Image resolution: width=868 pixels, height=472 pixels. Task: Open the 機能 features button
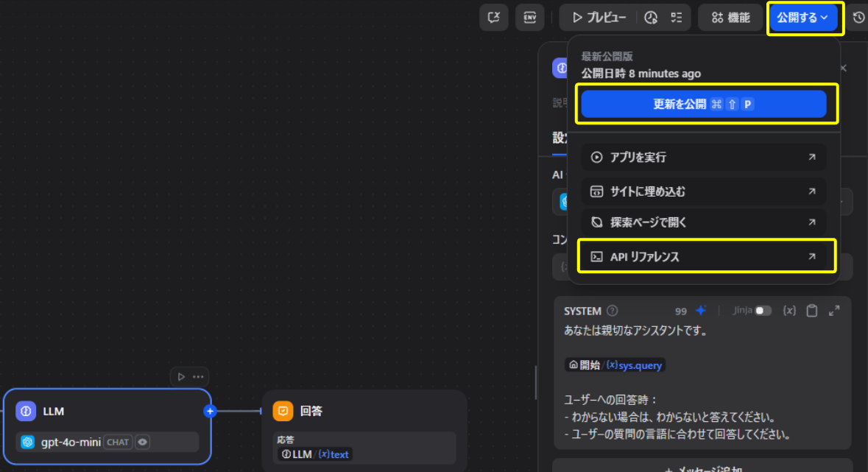[731, 18]
